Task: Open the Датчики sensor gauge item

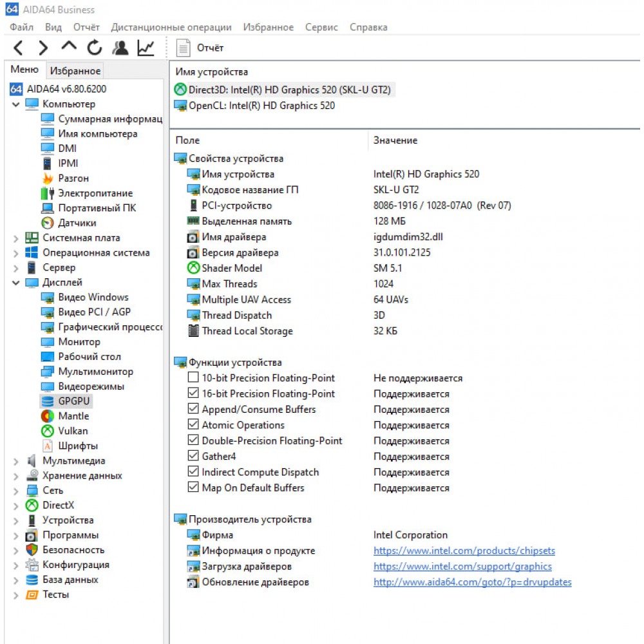Action: (x=69, y=223)
